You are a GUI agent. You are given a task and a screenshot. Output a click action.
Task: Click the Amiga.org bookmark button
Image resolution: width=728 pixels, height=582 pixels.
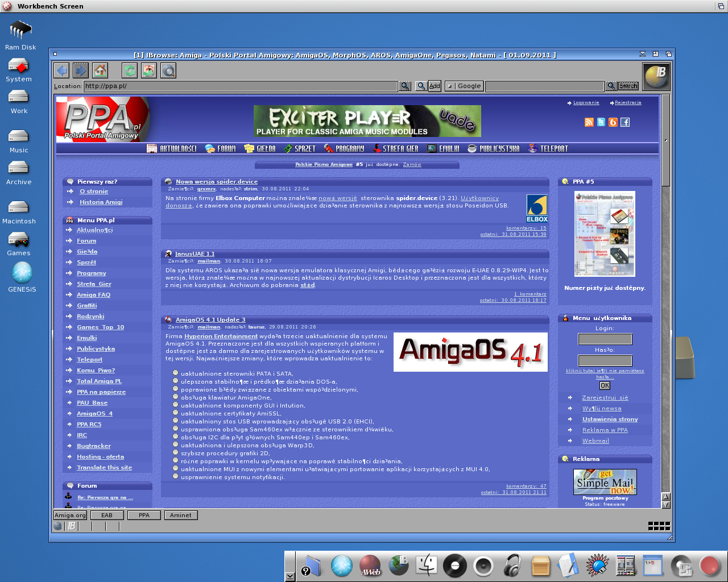71,515
